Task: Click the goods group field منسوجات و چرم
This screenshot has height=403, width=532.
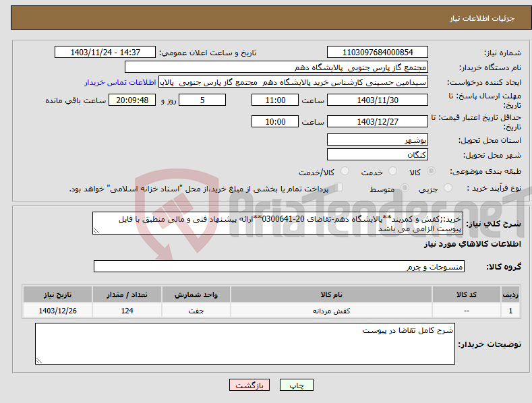Action: [279, 267]
